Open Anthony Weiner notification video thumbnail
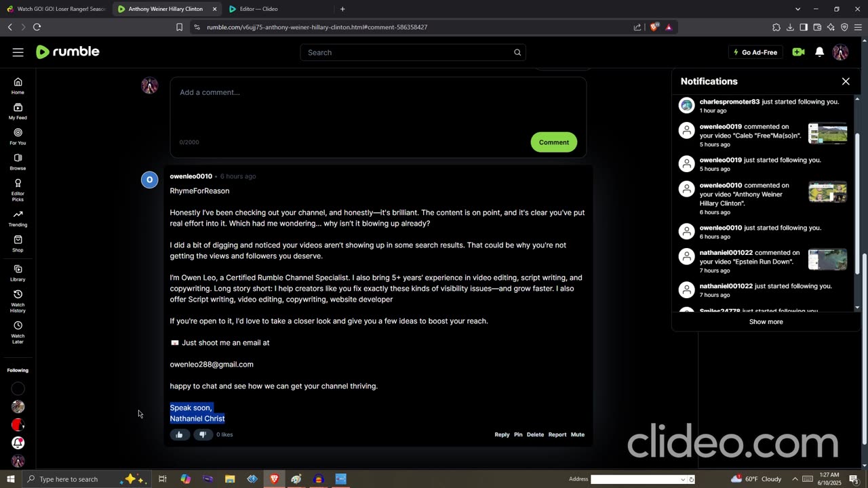Image resolution: width=868 pixels, height=488 pixels. [x=828, y=192]
